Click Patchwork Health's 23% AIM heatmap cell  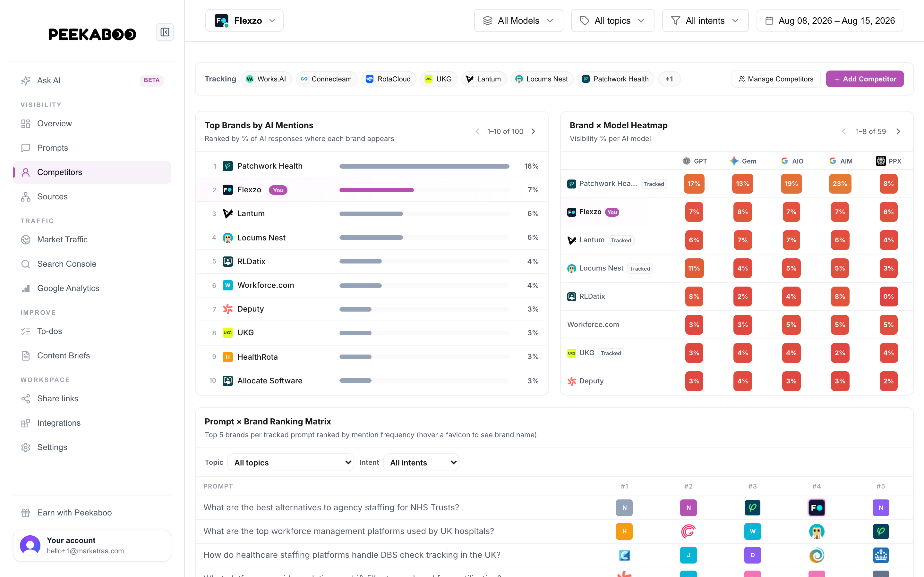tap(840, 184)
